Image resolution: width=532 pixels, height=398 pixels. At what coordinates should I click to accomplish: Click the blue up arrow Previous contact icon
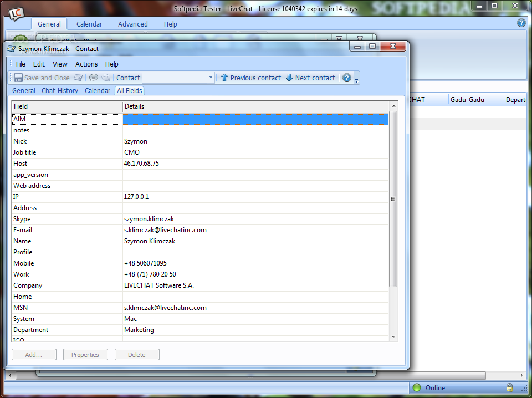coord(224,78)
